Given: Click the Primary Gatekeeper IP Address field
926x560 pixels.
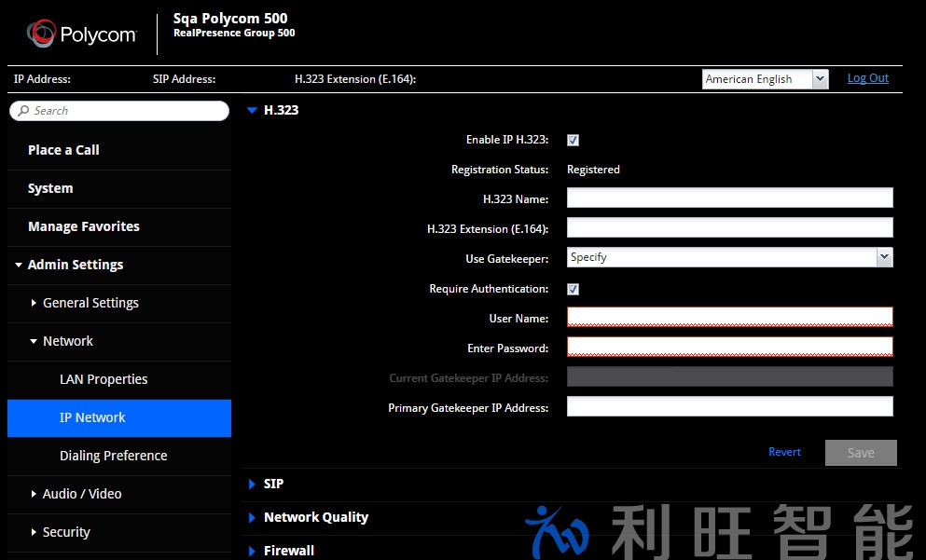Looking at the screenshot, I should 730,406.
